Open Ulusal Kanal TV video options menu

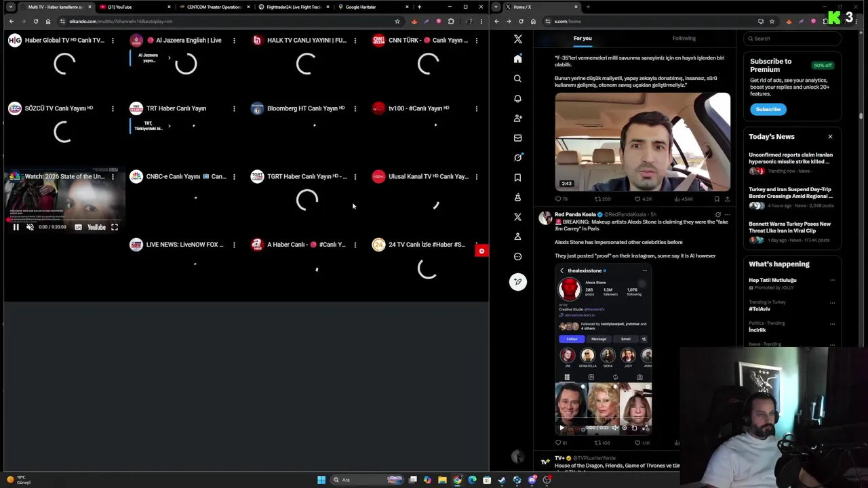476,177
